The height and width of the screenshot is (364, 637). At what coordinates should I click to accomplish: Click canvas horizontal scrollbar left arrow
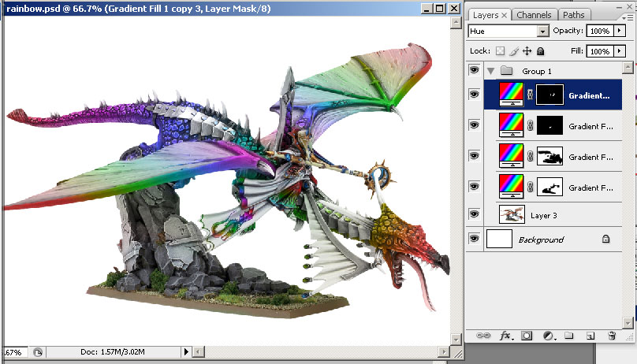(198, 352)
